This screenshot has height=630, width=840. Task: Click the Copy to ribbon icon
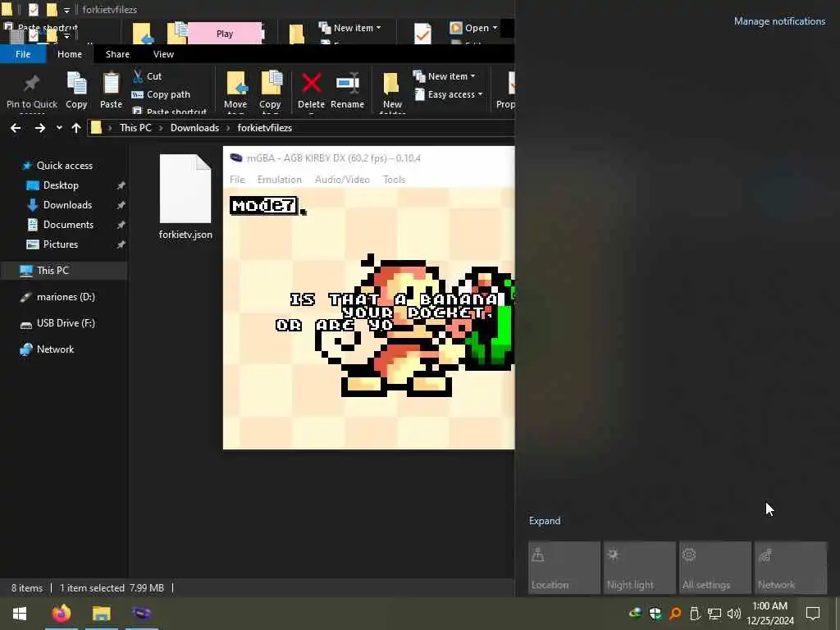270,90
